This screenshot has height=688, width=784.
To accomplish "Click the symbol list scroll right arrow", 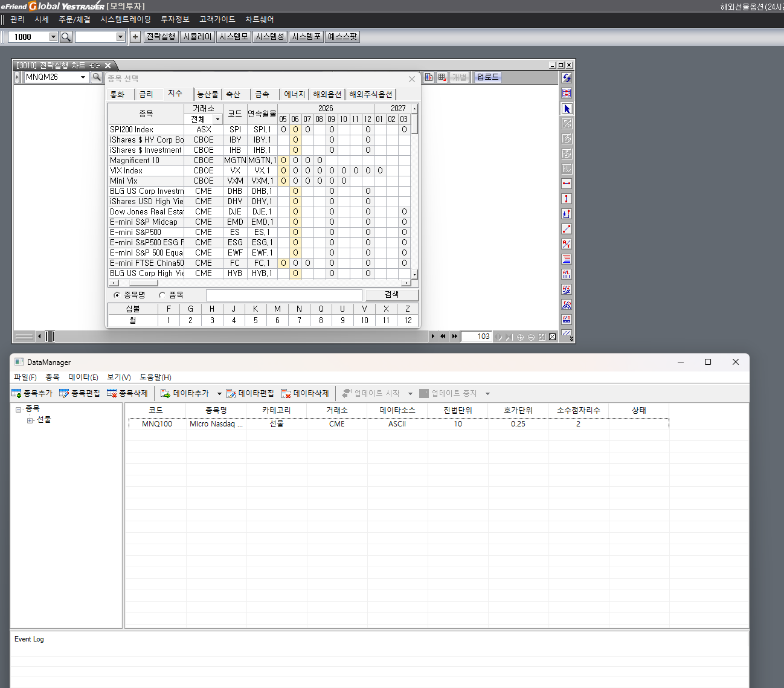I will 406,283.
